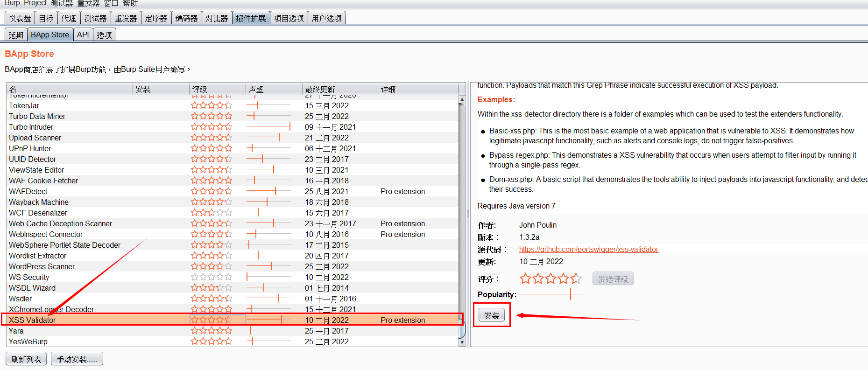Select the UUID Detector row
The image size is (868, 369).
coord(233,159)
